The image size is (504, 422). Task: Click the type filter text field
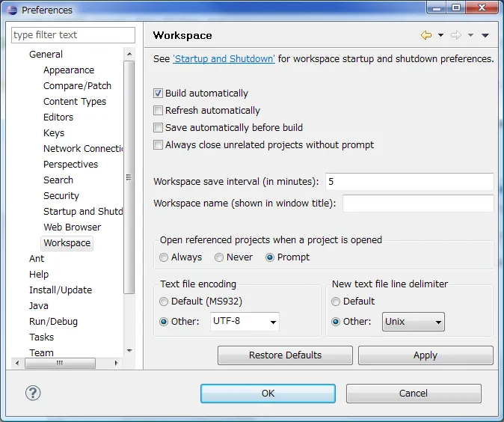click(73, 34)
